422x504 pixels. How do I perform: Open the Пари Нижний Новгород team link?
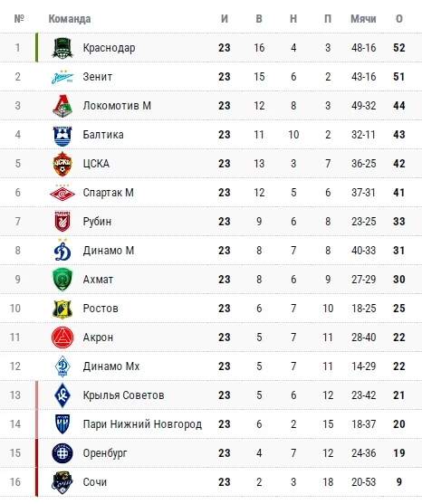[142, 424]
